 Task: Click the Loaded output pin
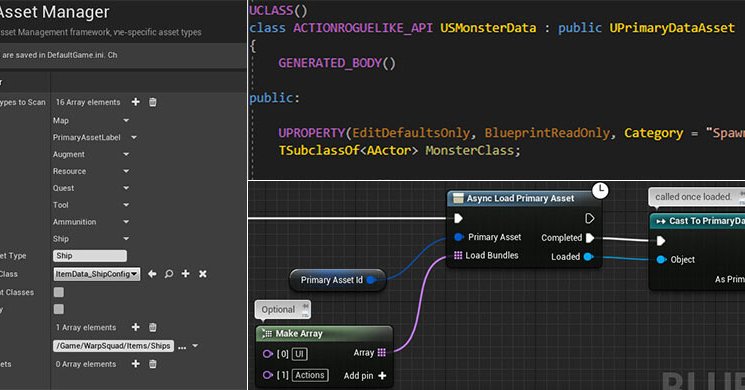click(x=588, y=257)
